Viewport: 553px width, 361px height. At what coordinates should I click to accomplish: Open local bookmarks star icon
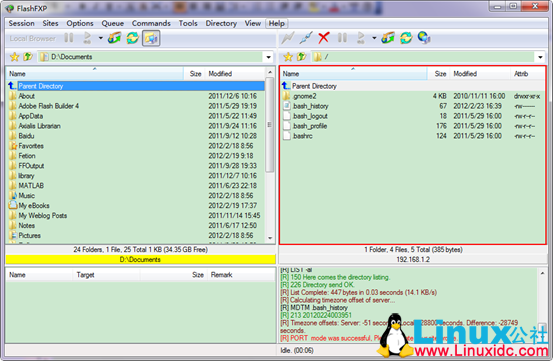click(14, 57)
